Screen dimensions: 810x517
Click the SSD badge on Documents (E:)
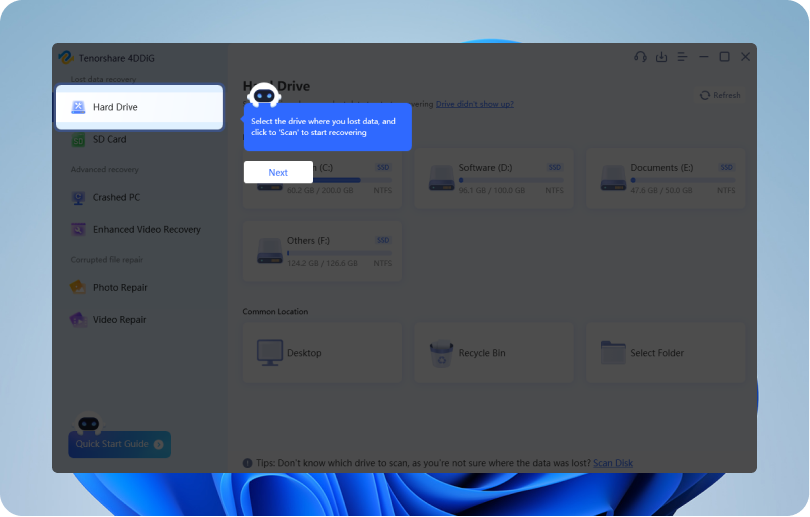pyautogui.click(x=726, y=167)
